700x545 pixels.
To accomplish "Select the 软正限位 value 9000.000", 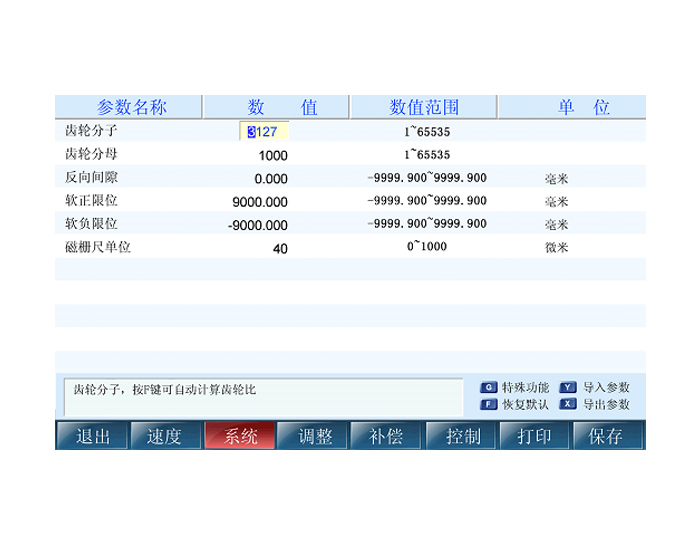I will click(260, 202).
